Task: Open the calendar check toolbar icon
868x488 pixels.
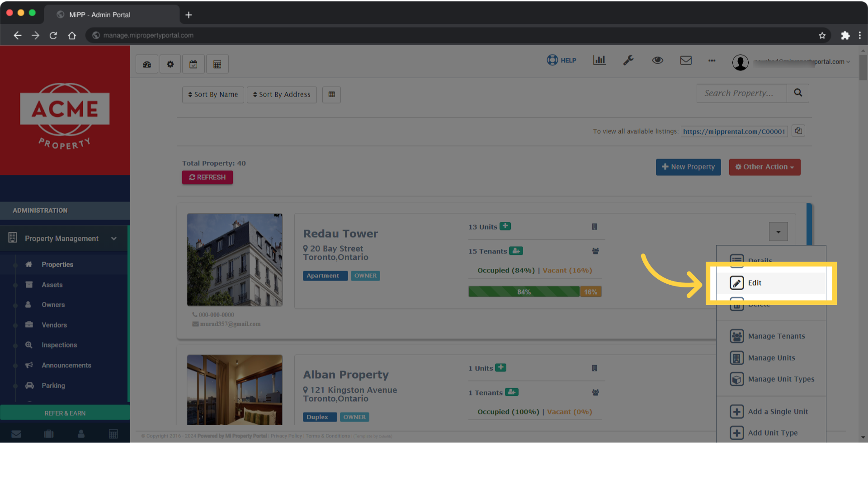Action: pyautogui.click(x=193, y=64)
